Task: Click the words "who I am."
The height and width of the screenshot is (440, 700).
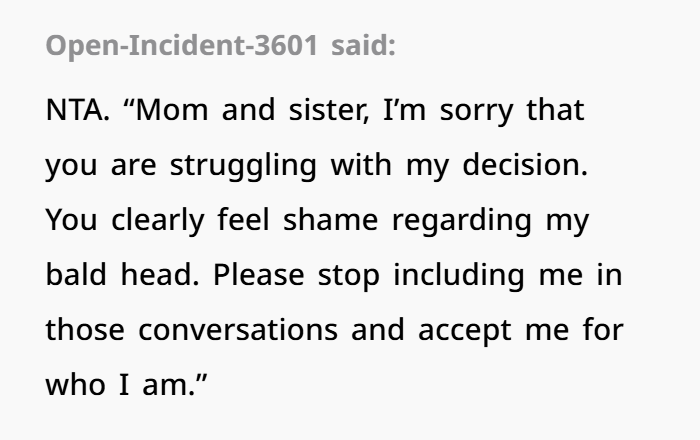Action: [127, 385]
